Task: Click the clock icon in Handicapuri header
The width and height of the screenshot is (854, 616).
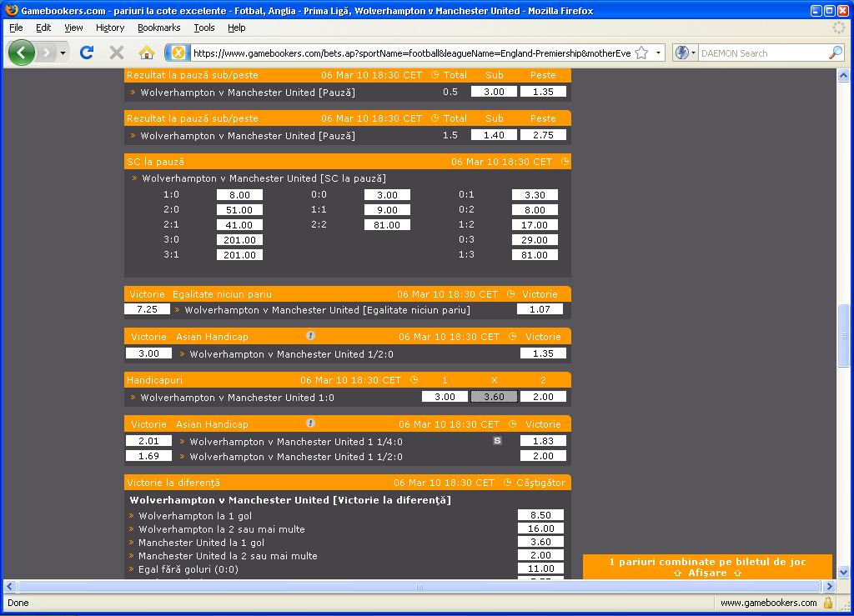Action: click(x=414, y=380)
